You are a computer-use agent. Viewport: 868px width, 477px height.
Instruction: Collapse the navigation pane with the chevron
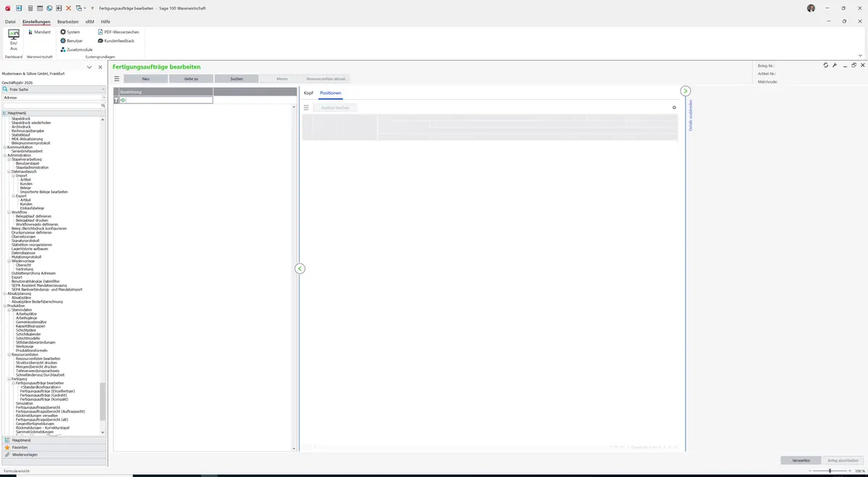(90, 67)
